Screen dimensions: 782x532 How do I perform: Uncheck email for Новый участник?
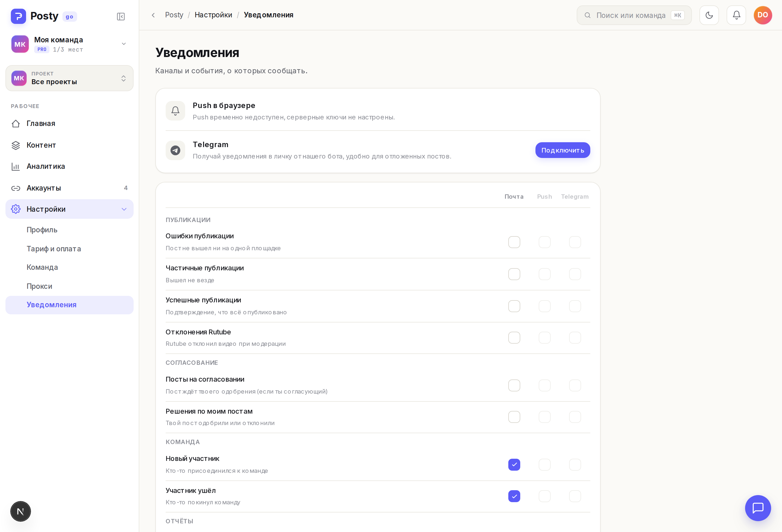(x=514, y=465)
